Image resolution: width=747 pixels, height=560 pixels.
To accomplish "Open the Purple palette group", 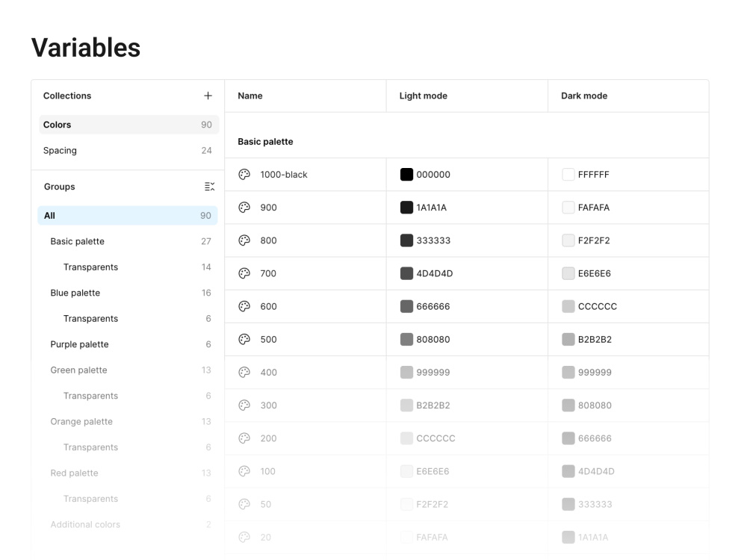I will [128, 344].
